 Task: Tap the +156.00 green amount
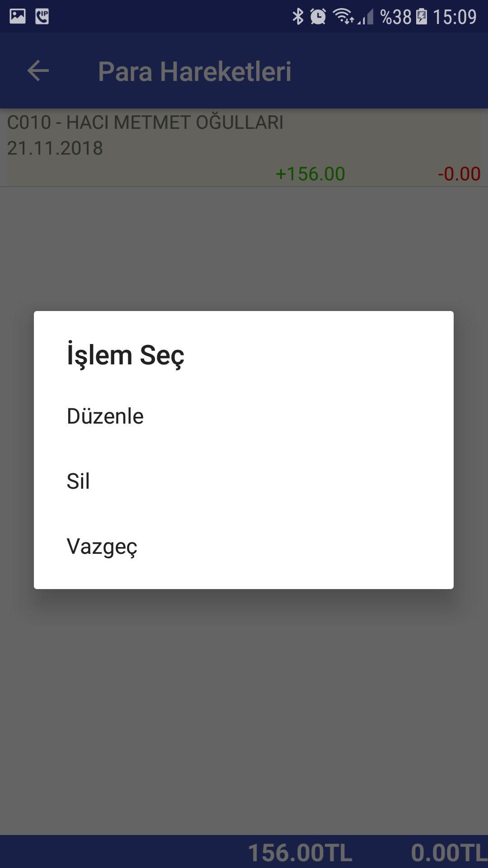tap(310, 174)
